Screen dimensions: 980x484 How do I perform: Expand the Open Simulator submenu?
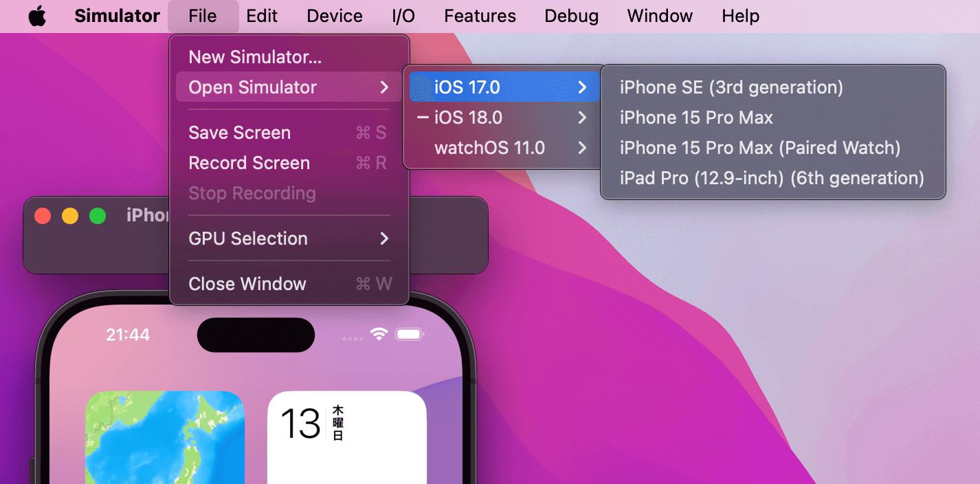point(289,87)
